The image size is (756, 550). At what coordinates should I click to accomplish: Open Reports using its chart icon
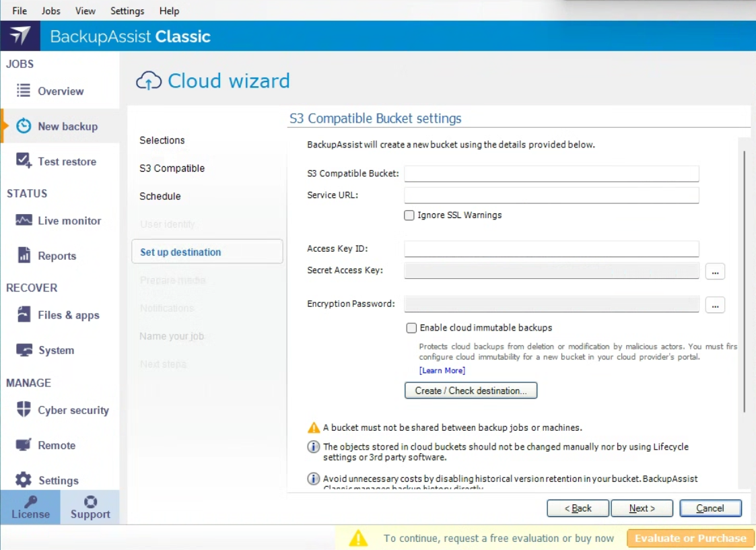coord(24,255)
